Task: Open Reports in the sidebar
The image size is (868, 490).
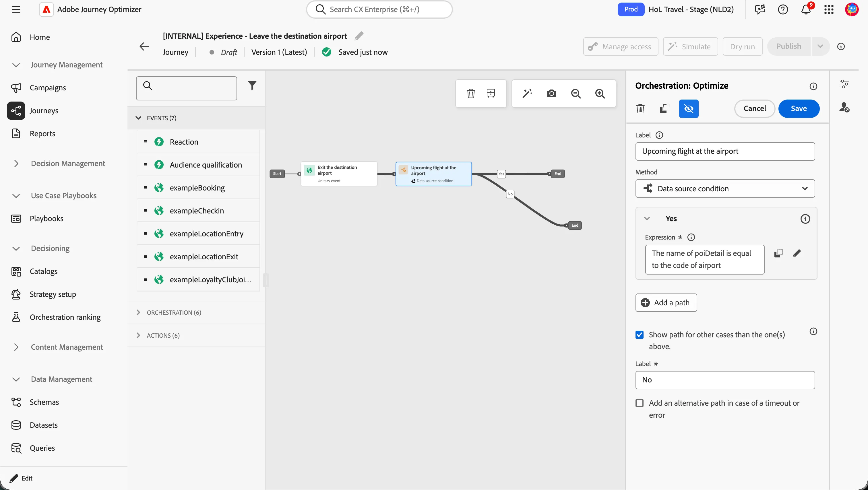Action: (x=42, y=133)
